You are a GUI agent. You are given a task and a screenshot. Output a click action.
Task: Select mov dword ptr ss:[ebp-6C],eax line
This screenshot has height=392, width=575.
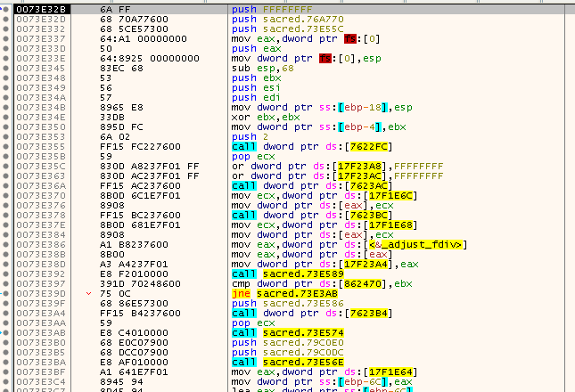(322, 381)
